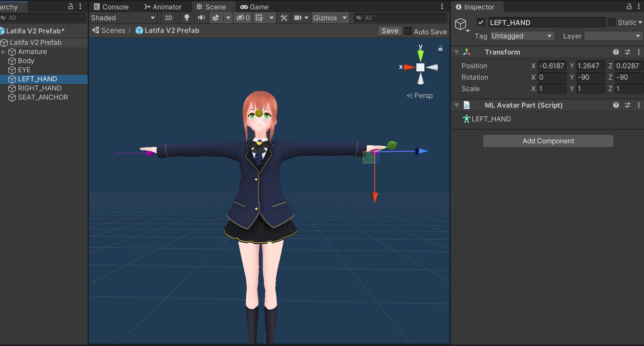The image size is (644, 346).
Task: Open Gizmos dropdown arrow
Action: (x=345, y=18)
